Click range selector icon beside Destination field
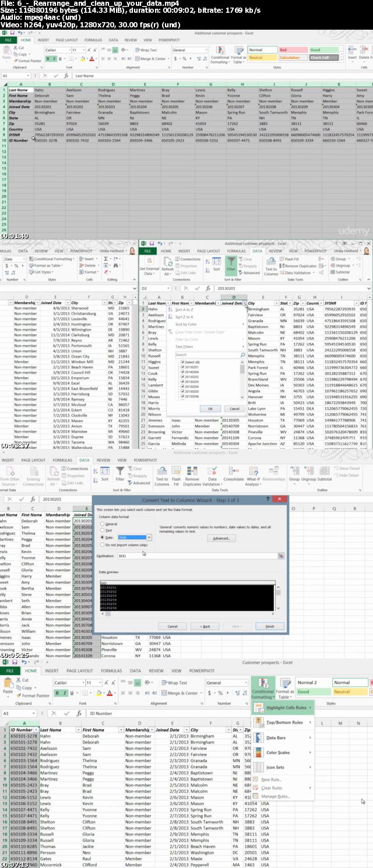The height and width of the screenshot is (868, 373). coord(281,556)
